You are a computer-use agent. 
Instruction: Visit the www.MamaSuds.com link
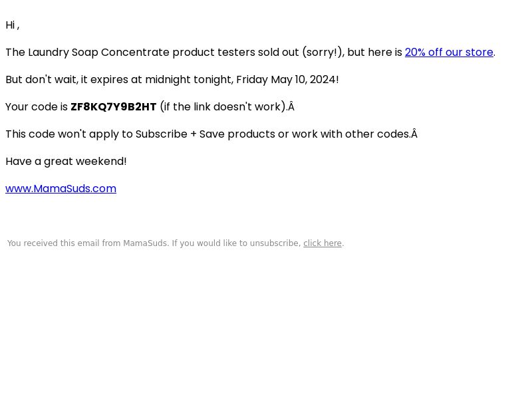point(61,189)
